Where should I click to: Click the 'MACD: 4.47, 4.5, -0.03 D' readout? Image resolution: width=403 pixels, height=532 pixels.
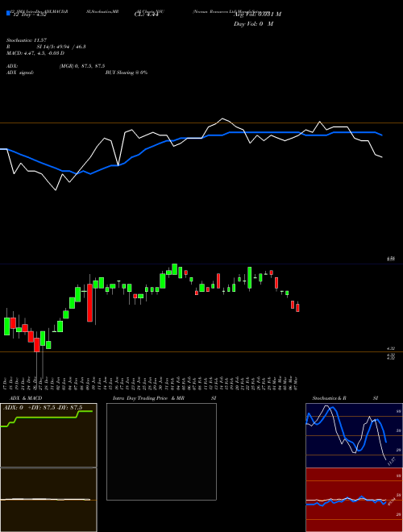35,53
